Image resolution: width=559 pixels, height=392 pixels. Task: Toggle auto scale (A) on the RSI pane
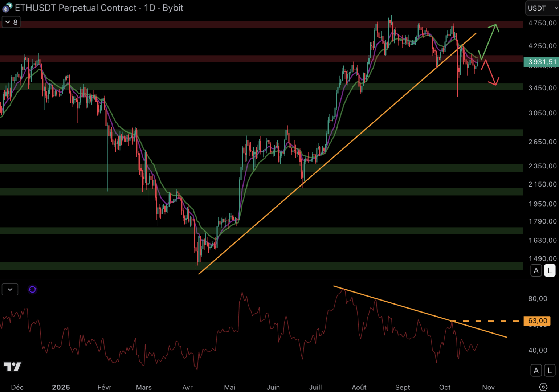(x=536, y=371)
